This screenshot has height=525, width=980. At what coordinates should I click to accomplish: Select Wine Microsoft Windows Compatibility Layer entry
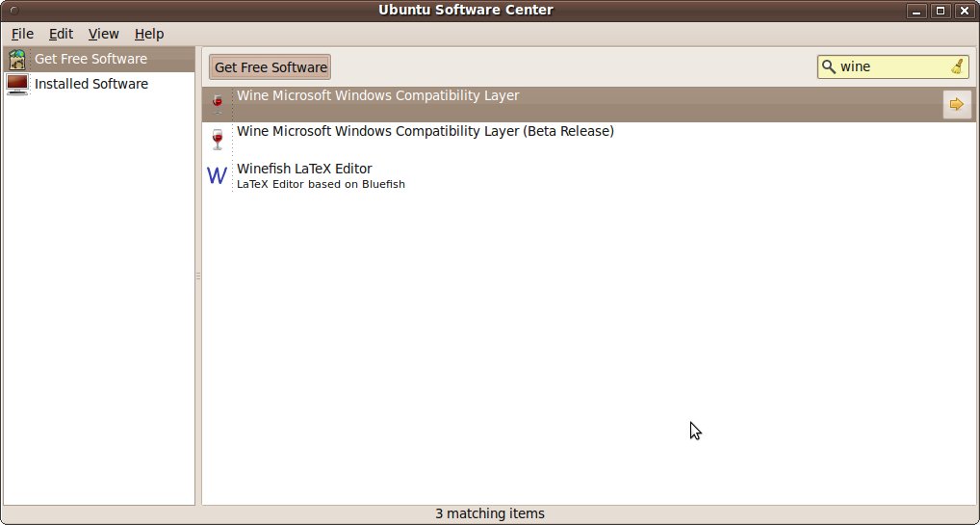point(588,104)
